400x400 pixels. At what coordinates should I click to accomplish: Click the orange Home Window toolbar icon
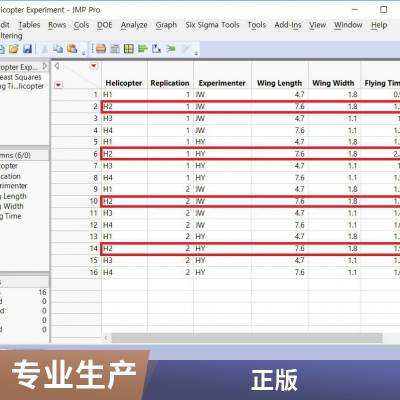[101, 49]
